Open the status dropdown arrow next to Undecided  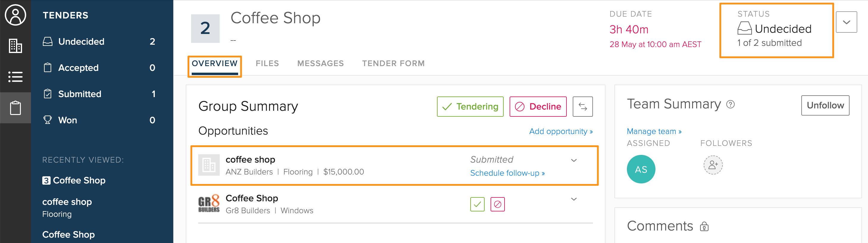(x=846, y=22)
